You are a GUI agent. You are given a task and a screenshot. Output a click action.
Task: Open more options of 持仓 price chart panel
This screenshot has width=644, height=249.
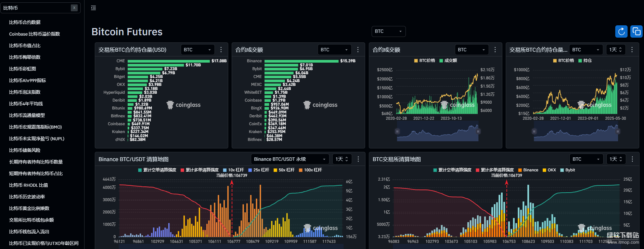click(x=632, y=50)
